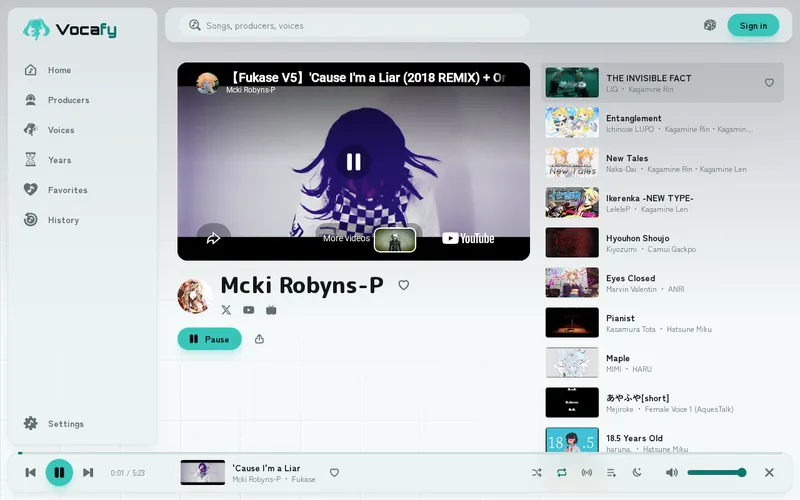Open the producer's YouTube channel icon
Image resolution: width=800 pixels, height=500 pixels.
248,310
